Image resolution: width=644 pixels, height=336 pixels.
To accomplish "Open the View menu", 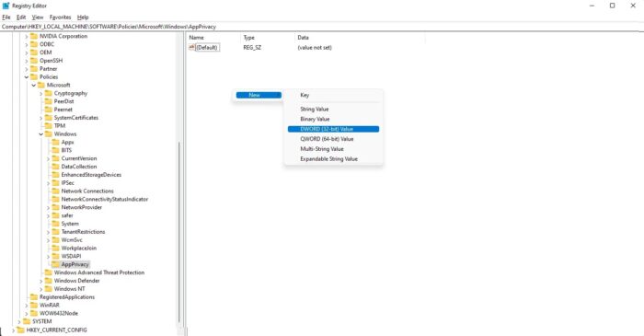I will tap(38, 17).
